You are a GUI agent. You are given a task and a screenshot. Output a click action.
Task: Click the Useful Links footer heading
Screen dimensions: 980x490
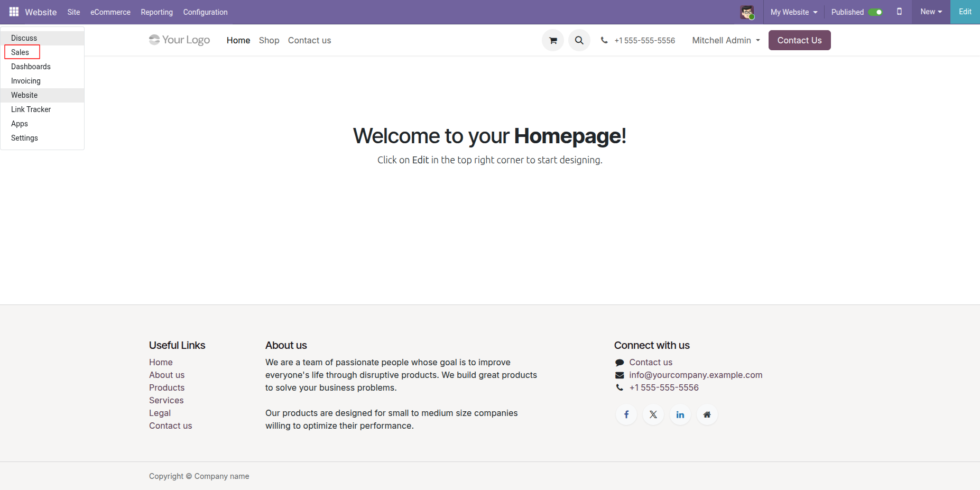[177, 345]
